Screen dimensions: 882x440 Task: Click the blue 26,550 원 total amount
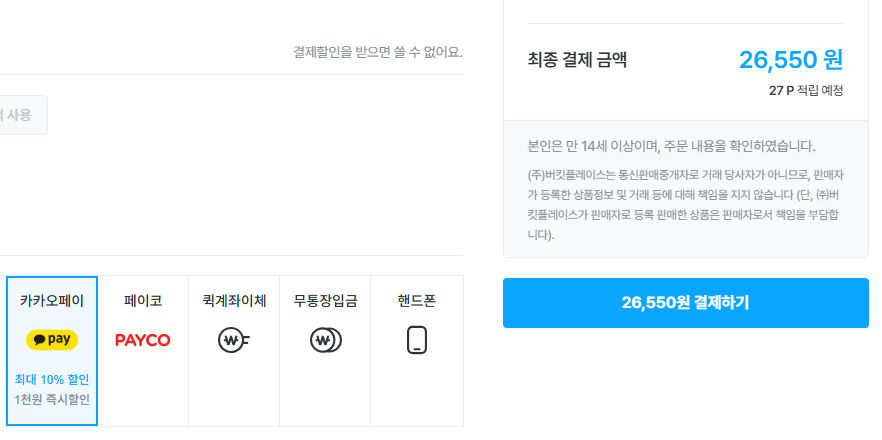[791, 60]
